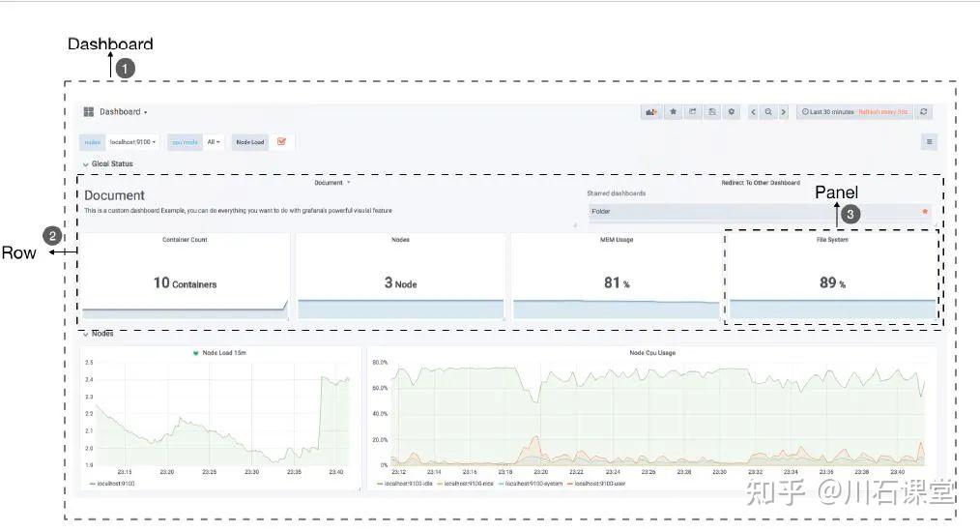The image size is (980, 532).
Task: Toggle localhost:9100-system series in CPU legend
Action: pos(531,484)
